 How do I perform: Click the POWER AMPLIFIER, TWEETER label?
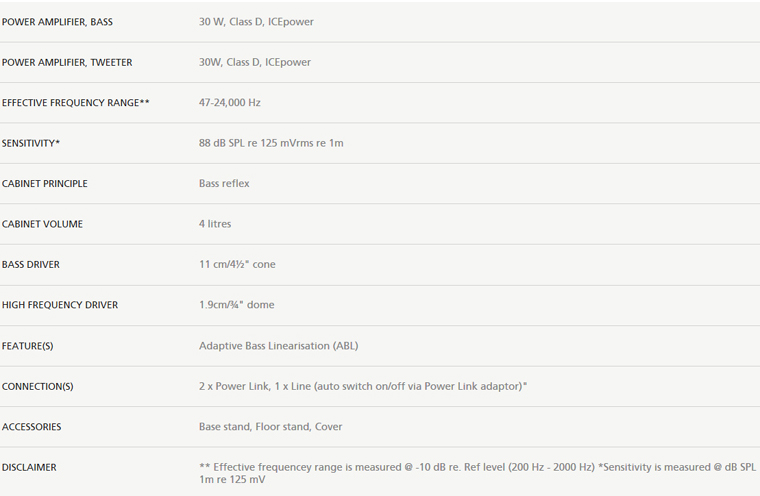pos(67,63)
